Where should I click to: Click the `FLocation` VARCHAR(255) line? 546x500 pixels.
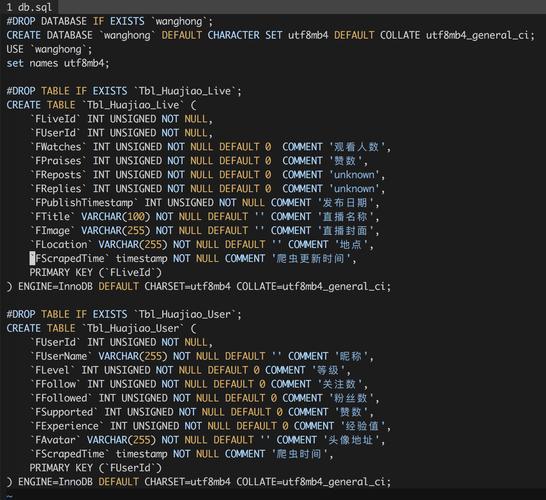[202, 244]
